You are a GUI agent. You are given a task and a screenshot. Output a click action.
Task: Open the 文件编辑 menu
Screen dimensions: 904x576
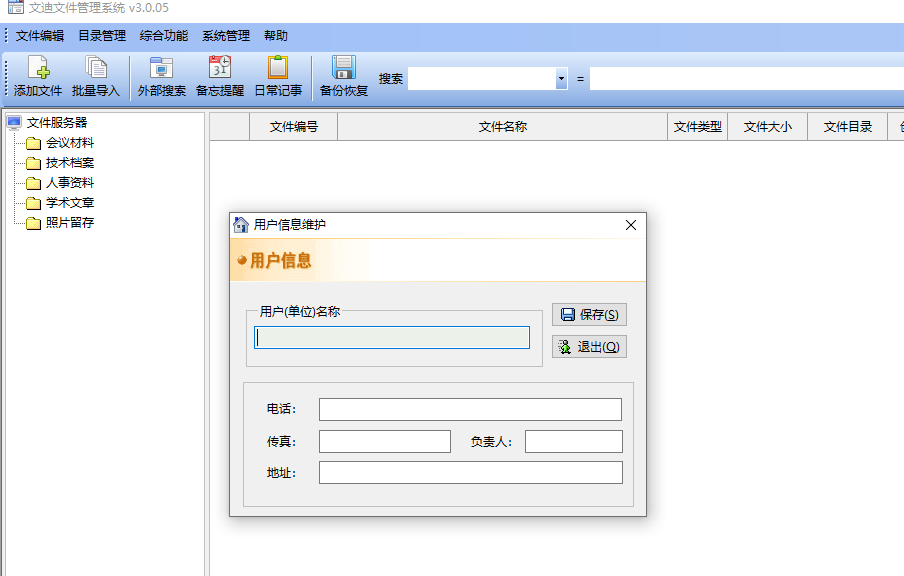coord(40,36)
